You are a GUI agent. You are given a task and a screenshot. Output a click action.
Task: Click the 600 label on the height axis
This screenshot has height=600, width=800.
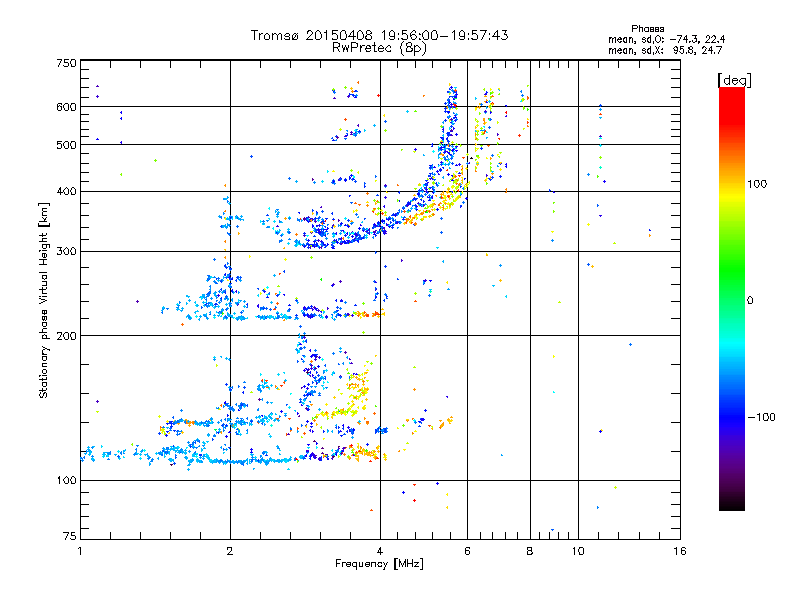pos(66,107)
